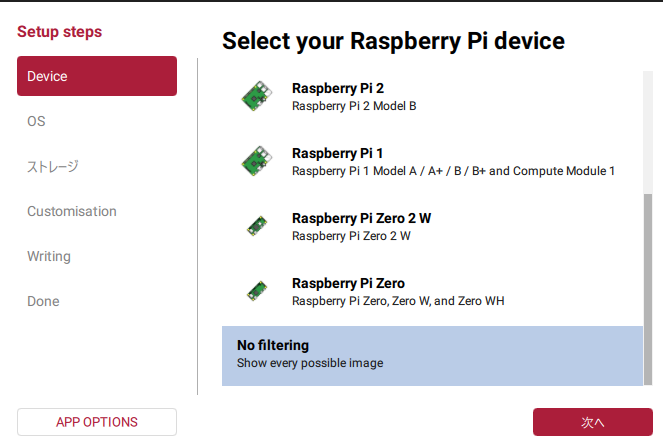Viewport: 663px width, 444px height.
Task: Click the Raspberry Pi Zero board icon
Action: coord(256,291)
